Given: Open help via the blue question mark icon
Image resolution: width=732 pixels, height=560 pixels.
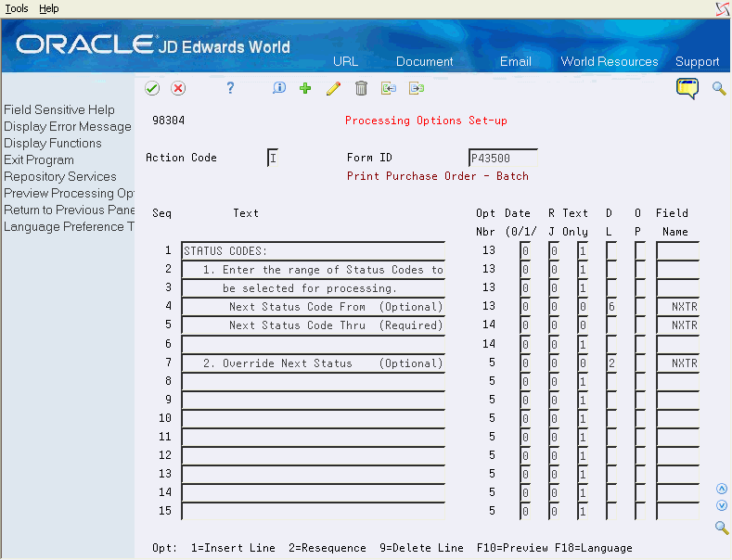Looking at the screenshot, I should click(x=230, y=88).
